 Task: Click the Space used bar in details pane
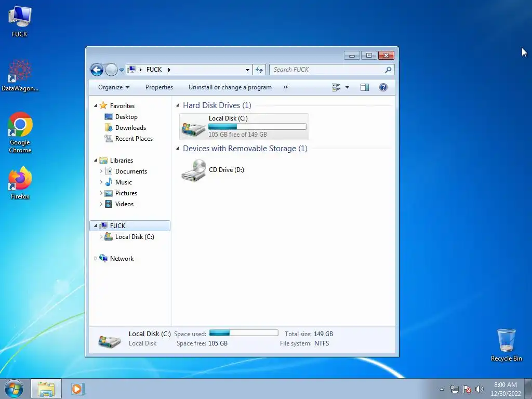244,333
